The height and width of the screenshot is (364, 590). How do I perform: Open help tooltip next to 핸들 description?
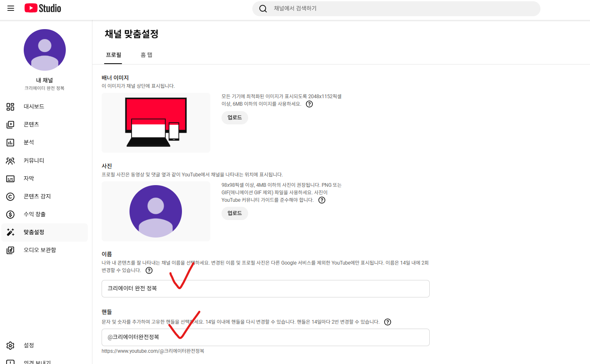click(x=388, y=322)
